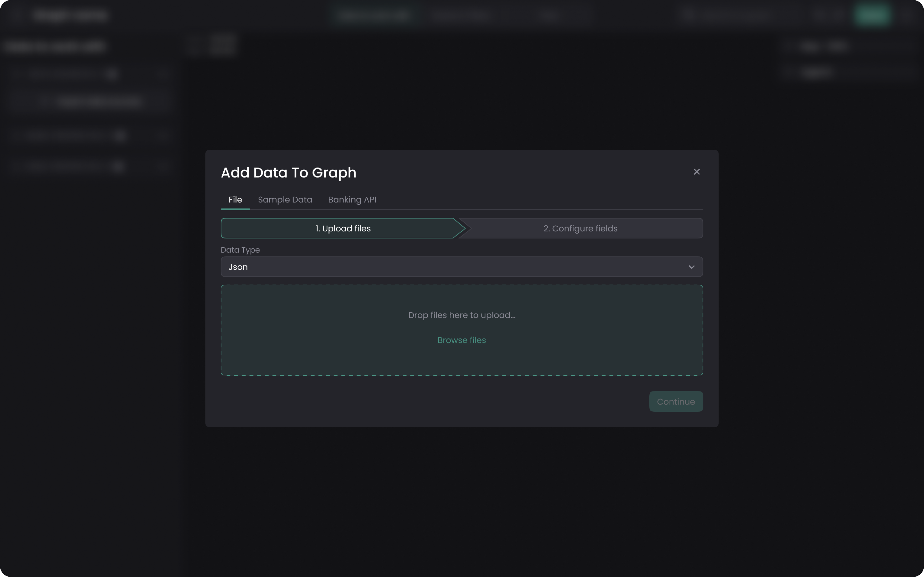Open the Data Type Json dropdown

click(462, 267)
